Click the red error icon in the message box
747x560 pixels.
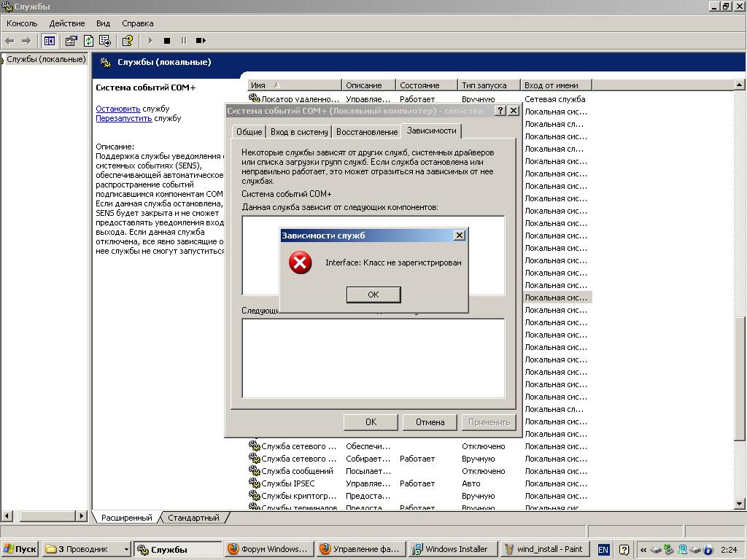300,262
